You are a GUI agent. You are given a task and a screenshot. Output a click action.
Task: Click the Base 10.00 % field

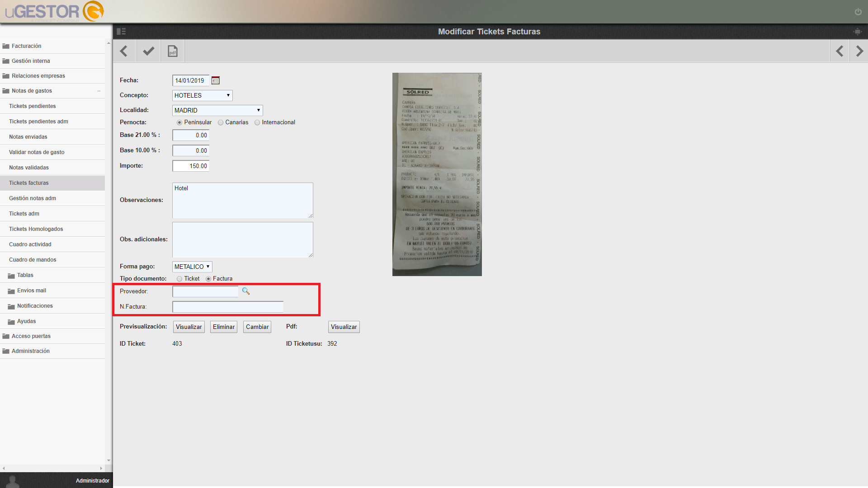point(191,150)
